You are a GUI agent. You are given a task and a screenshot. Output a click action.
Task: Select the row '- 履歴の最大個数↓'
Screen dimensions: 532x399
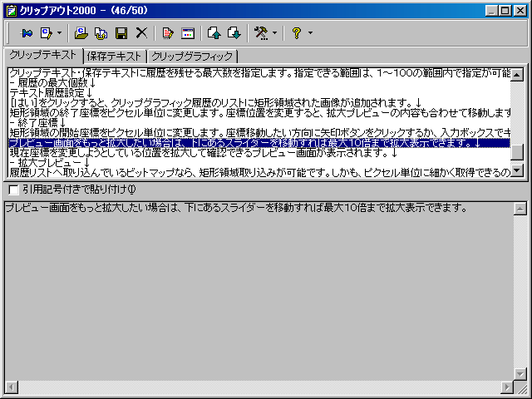pos(259,83)
